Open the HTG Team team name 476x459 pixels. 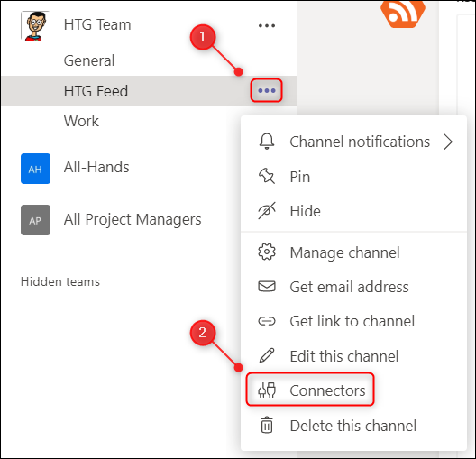coord(97,24)
